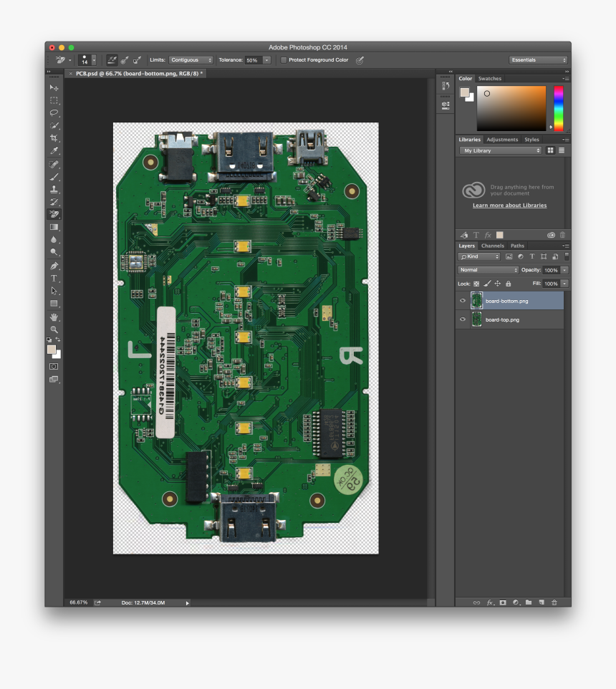Open the Limits dropdown set to Contiguous
The width and height of the screenshot is (616, 689).
tap(191, 60)
